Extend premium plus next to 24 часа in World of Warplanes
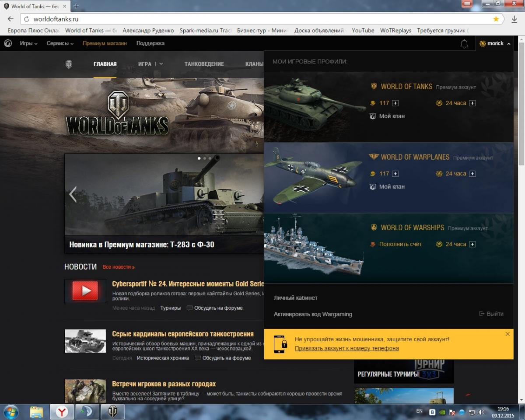 coord(472,174)
